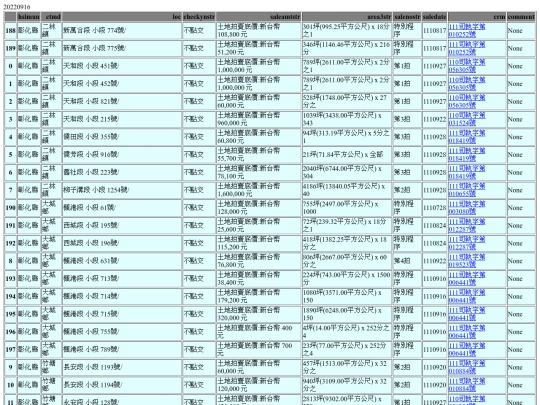Image resolution: width=540 pixels, height=405 pixels.
Task: Open the crm link in row 8
Action: coord(467,261)
